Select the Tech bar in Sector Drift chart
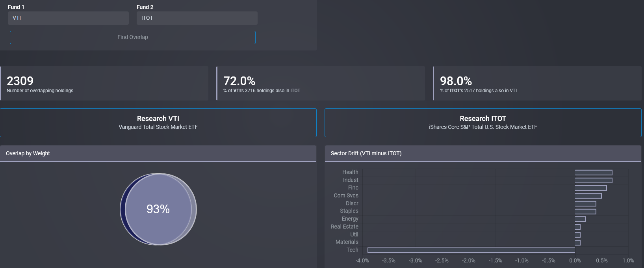 (471, 250)
